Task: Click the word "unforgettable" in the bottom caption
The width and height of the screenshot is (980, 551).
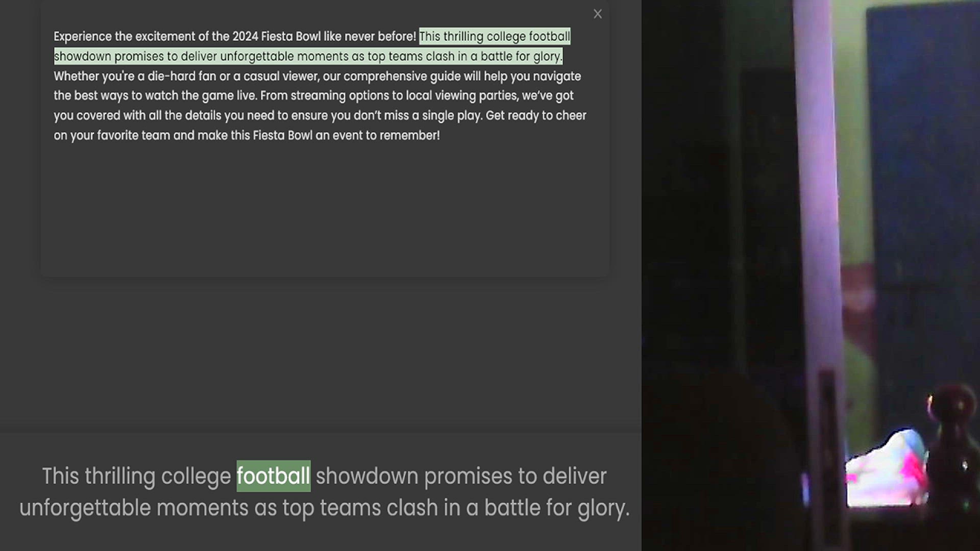Action: coord(85,508)
